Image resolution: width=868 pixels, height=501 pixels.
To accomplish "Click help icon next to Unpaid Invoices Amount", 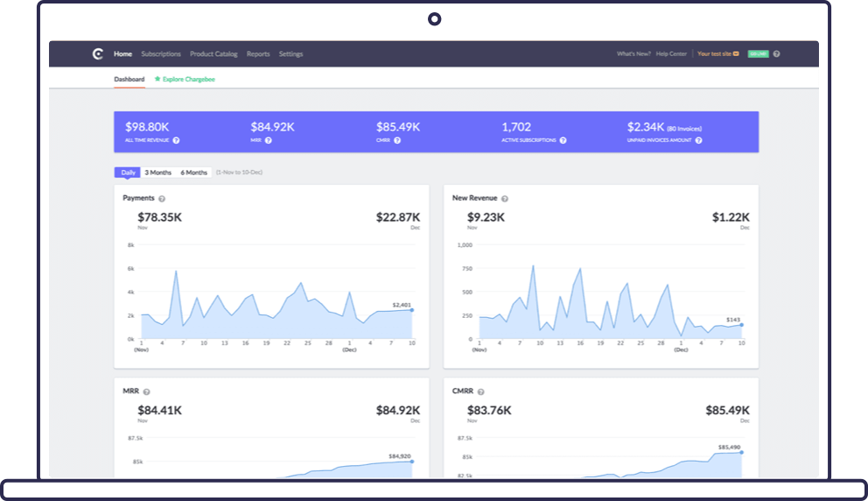I will coord(699,140).
